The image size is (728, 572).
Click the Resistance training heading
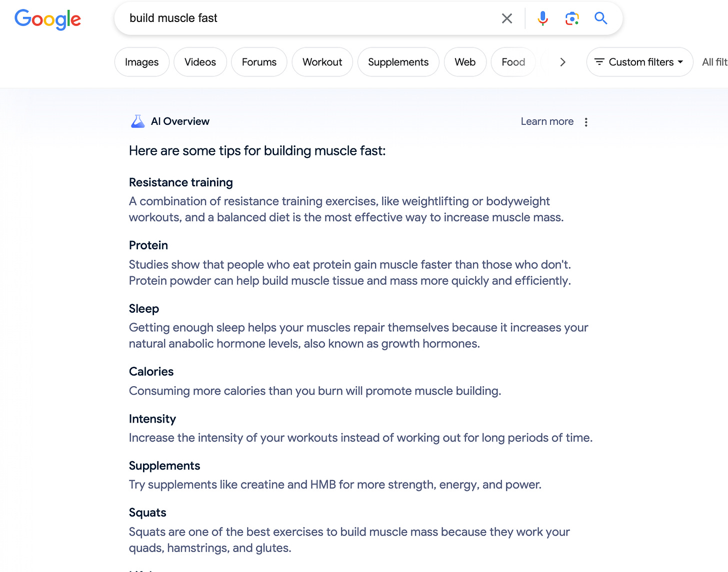click(x=181, y=182)
